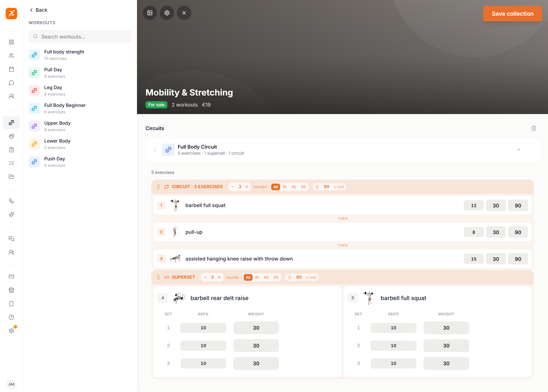
Task: Select R3 in the superset rounds selector
Action: [x=276, y=277]
